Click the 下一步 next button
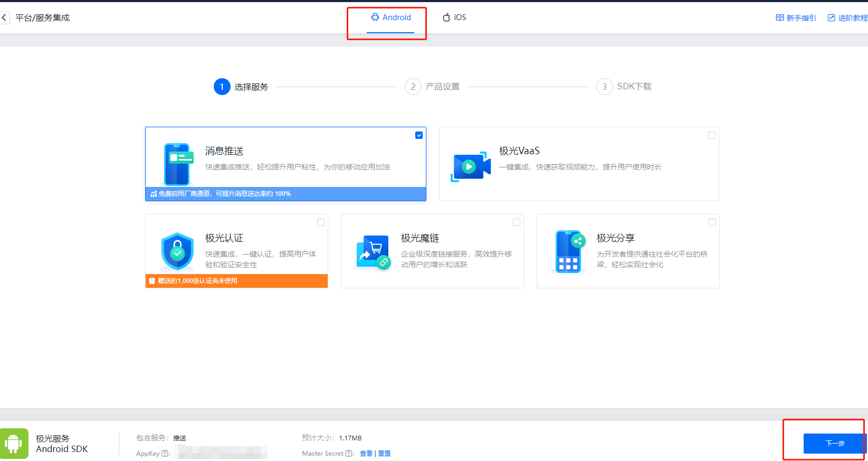 [x=835, y=444]
